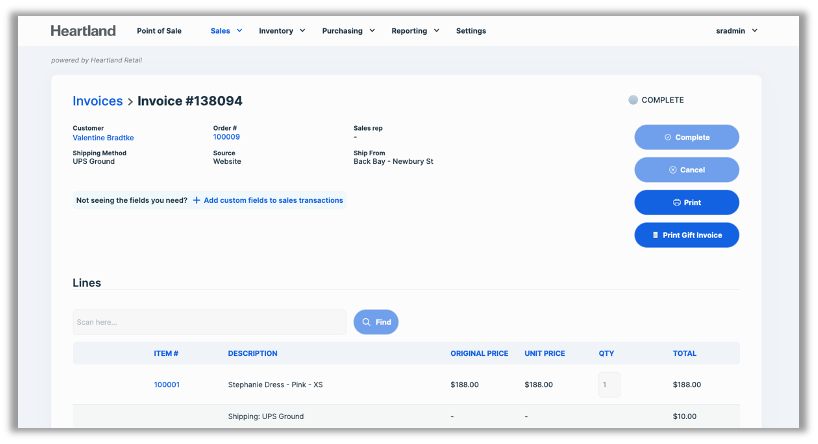The image size is (818, 444).
Task: Open customer Valentine Bradtke link
Action: [103, 137]
